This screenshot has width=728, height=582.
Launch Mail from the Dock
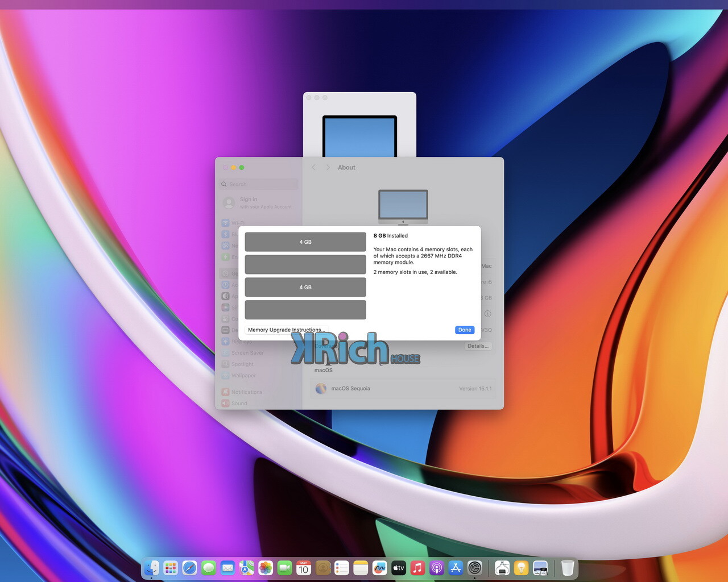click(227, 568)
